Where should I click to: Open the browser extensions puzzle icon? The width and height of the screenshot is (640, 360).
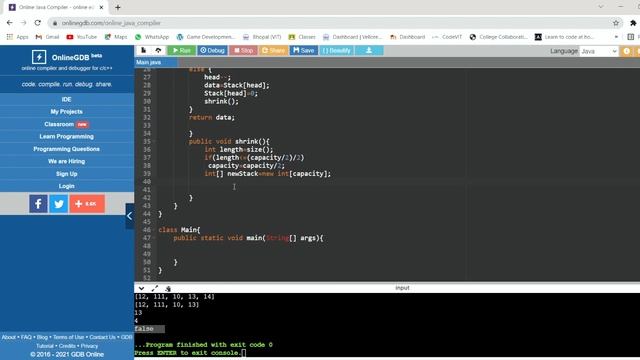633,23
